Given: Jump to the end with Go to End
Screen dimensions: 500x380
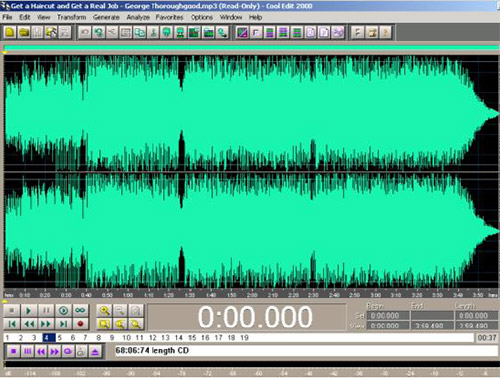Looking at the screenshot, I should (63, 324).
